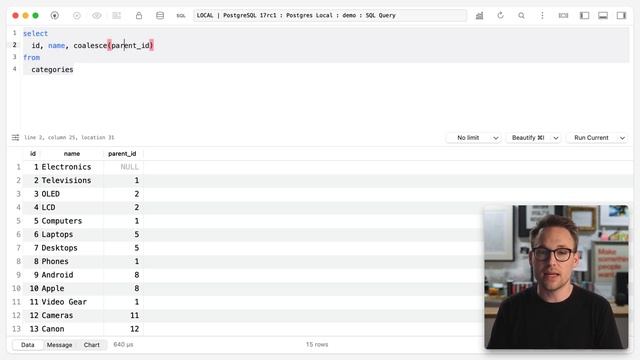Place cursor on coalesce in query editor
Image resolution: width=640 pixels, height=360 pixels.
click(90, 45)
